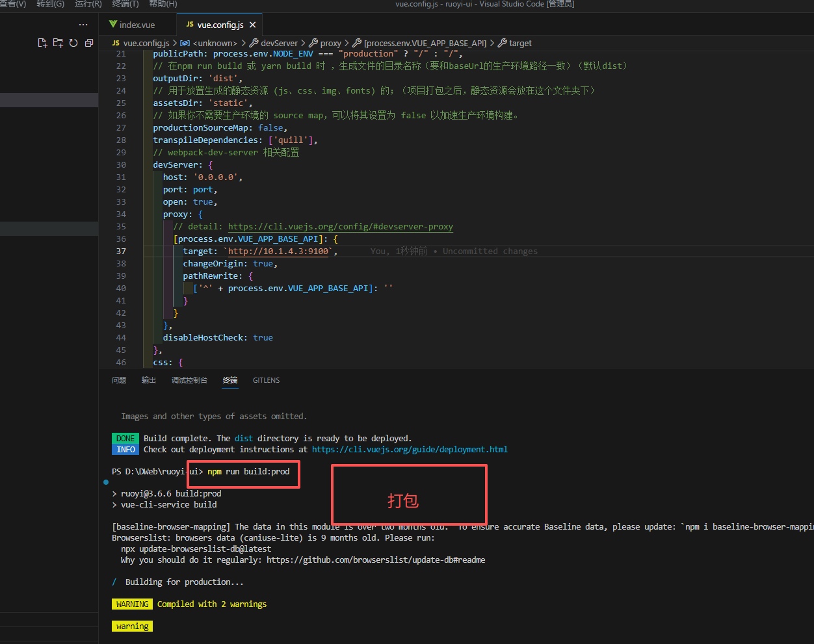The image size is (814, 644).
Task: Open the 运行(R) menu
Action: coord(88,4)
